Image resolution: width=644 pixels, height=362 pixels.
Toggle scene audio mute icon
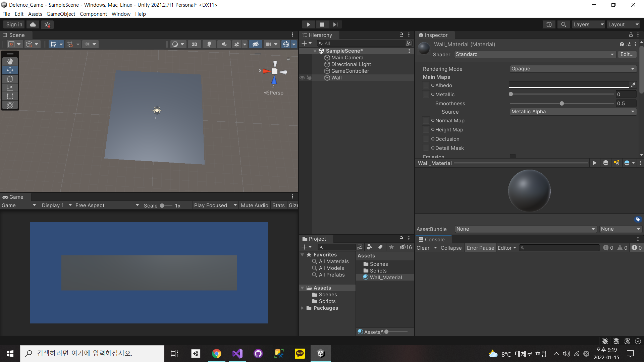[224, 44]
